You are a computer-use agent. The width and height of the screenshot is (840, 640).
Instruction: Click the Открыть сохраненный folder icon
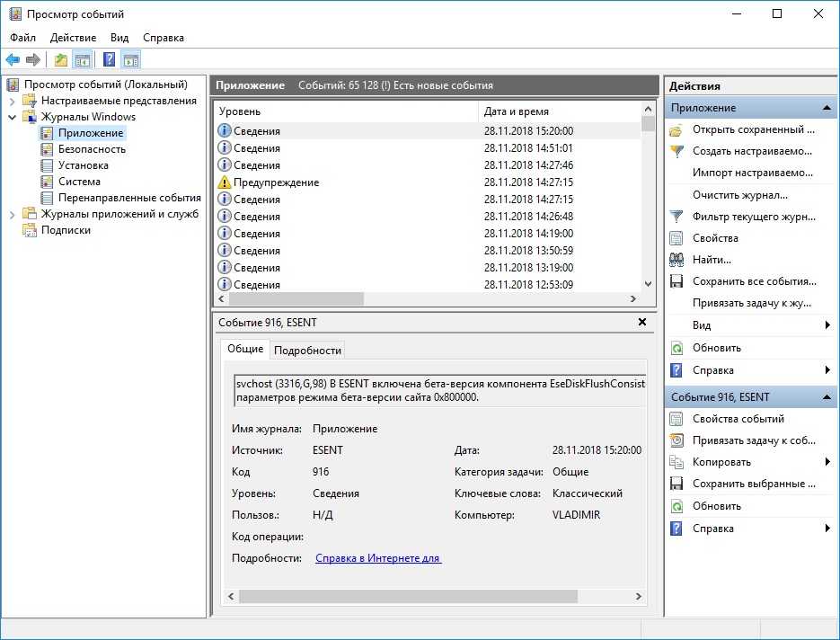tap(676, 129)
